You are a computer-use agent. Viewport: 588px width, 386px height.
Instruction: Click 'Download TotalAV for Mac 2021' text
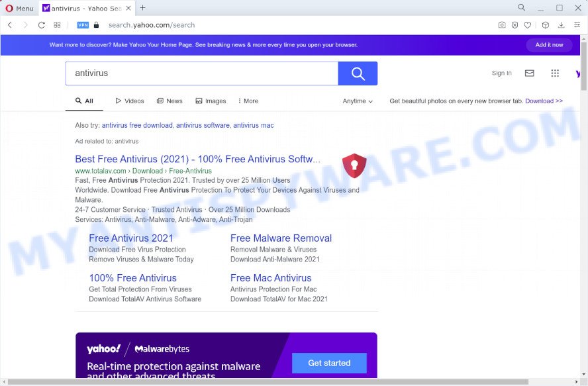pyautogui.click(x=279, y=299)
